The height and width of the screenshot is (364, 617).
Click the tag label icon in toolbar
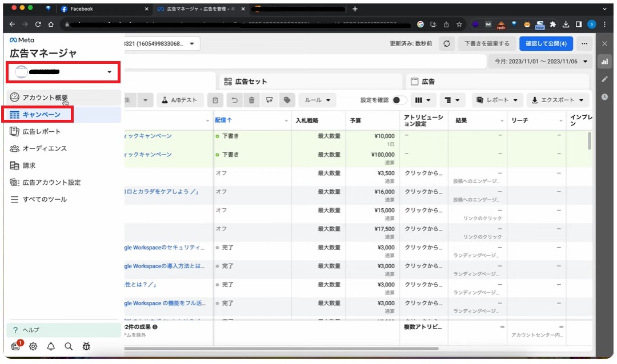pyautogui.click(x=287, y=100)
